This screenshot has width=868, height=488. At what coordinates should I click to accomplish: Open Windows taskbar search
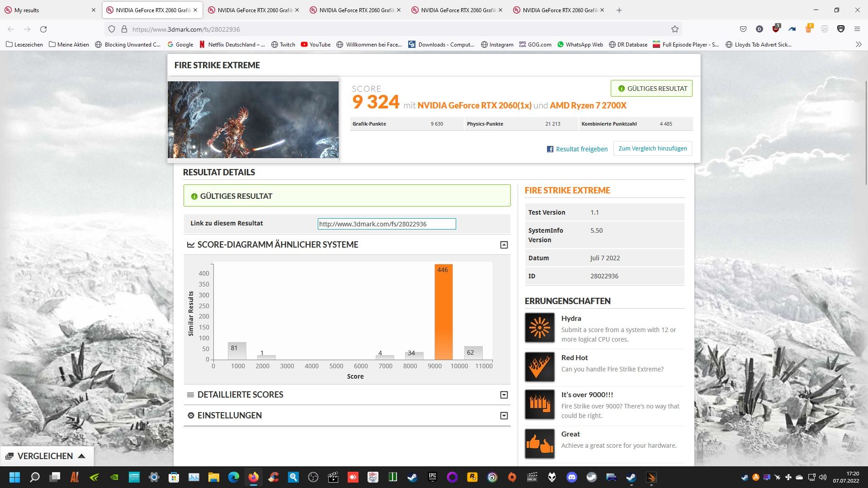point(35,477)
